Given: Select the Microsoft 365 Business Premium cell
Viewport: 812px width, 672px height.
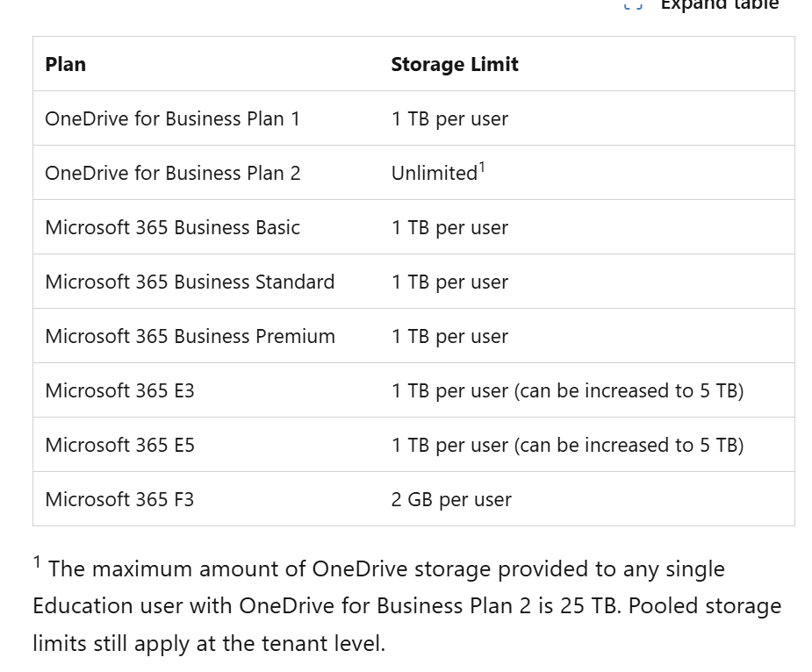Looking at the screenshot, I should 190,336.
